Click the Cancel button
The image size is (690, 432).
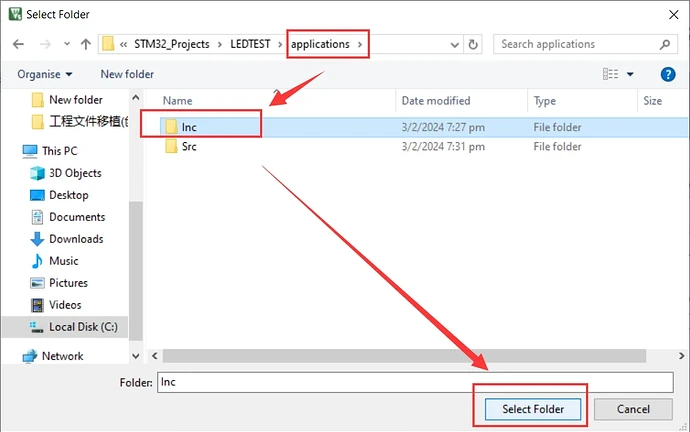pyautogui.click(x=633, y=409)
